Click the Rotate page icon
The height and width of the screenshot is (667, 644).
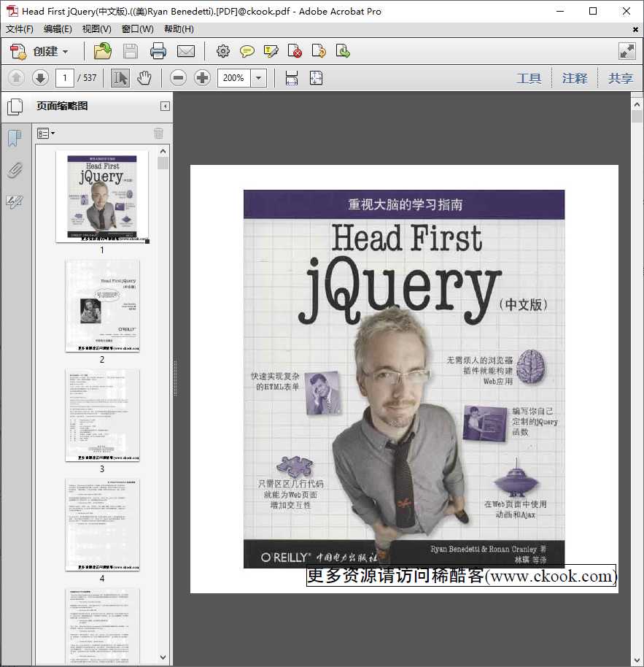point(319,51)
